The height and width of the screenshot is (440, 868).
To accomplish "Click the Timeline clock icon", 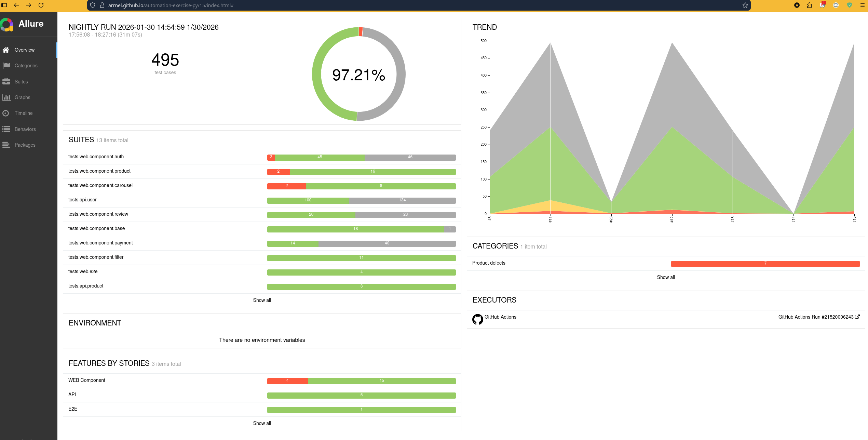I will [x=6, y=113].
